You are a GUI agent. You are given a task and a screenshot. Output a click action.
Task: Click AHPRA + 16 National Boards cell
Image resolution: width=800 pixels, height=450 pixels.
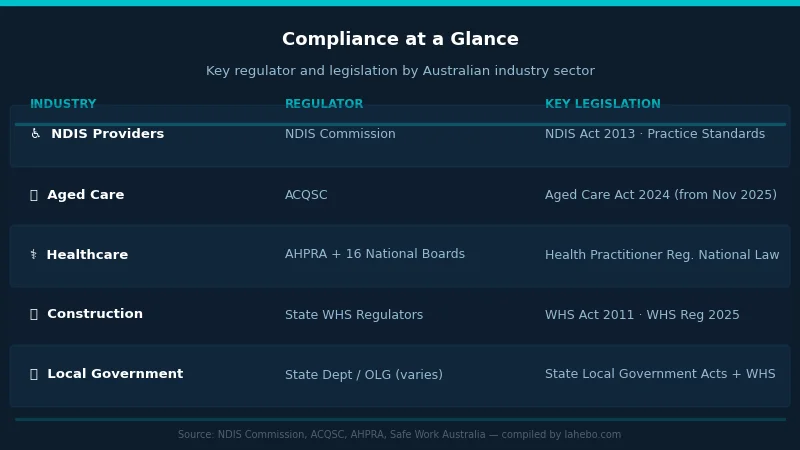point(375,254)
